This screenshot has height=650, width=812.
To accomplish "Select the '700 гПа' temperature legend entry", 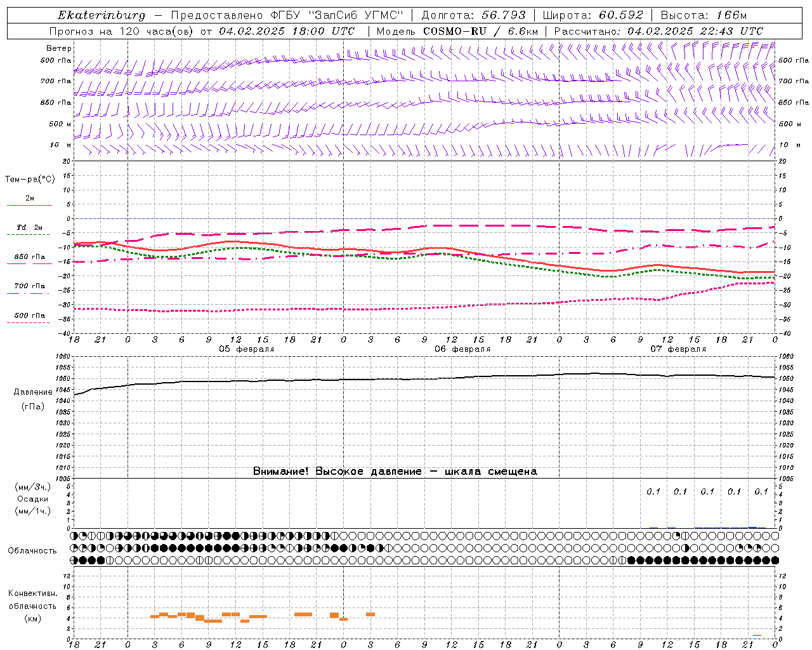I will [29, 286].
